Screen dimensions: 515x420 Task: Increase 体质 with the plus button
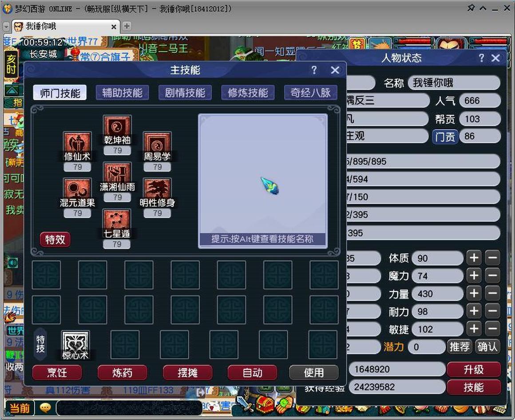point(474,258)
